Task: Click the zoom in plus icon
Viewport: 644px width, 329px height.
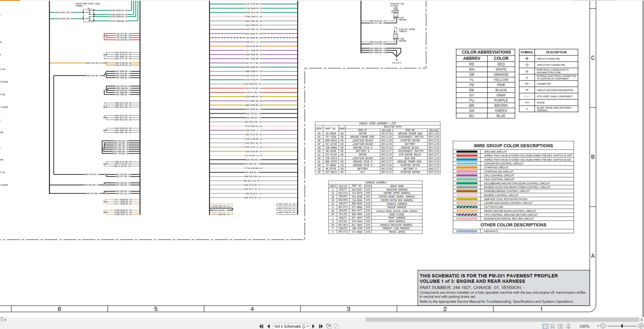Action: [x=641, y=326]
